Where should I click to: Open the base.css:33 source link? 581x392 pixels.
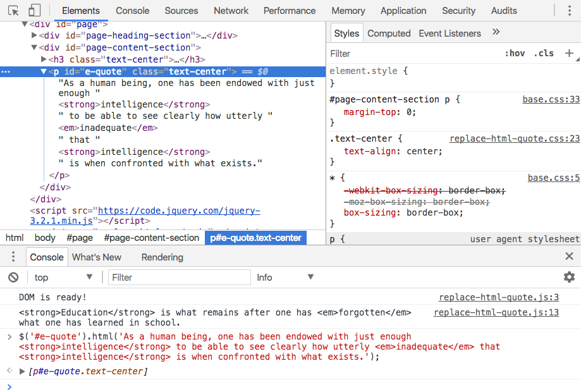click(551, 99)
